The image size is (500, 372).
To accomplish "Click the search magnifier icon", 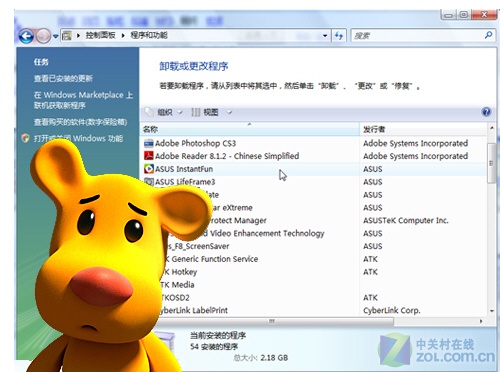I will click(488, 35).
